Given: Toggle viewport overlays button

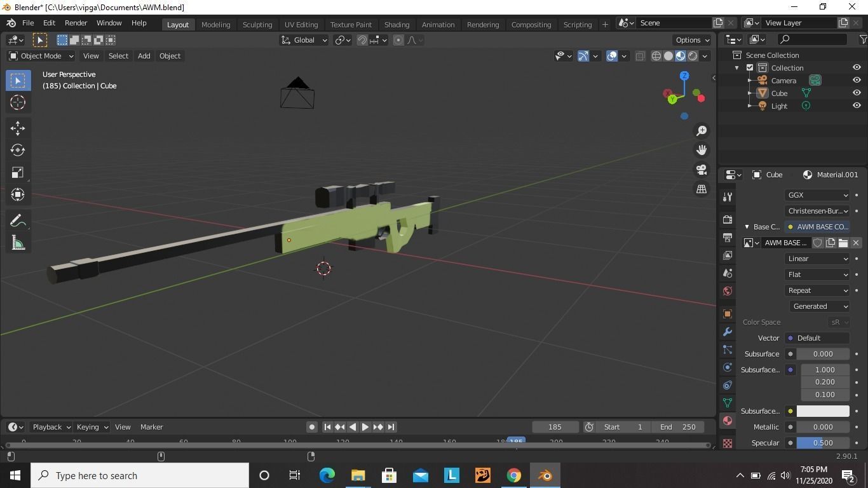Looking at the screenshot, I should (612, 56).
